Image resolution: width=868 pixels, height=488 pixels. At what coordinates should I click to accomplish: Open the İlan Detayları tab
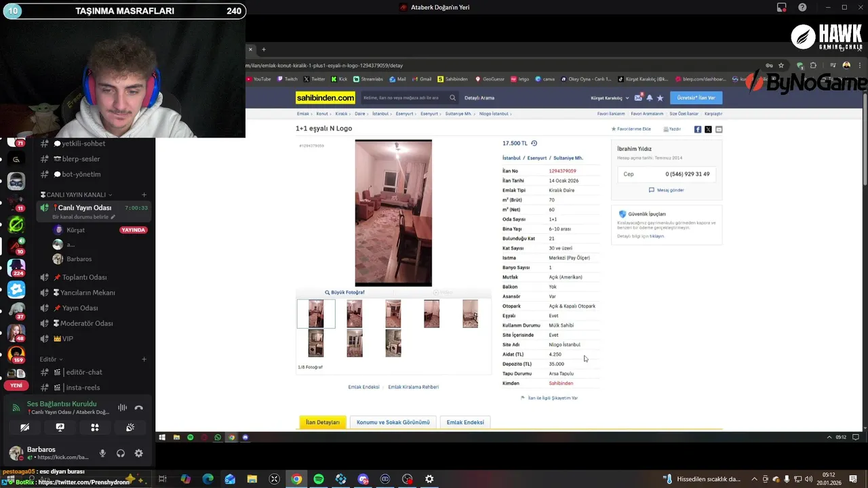coord(323,422)
